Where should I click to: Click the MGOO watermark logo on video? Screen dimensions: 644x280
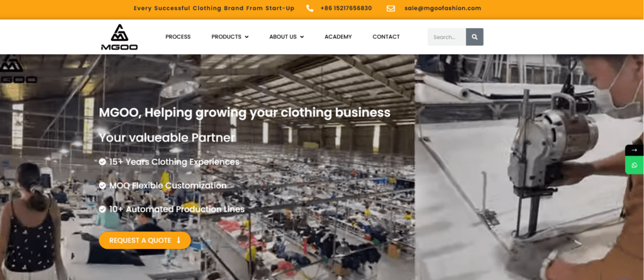click(x=18, y=69)
